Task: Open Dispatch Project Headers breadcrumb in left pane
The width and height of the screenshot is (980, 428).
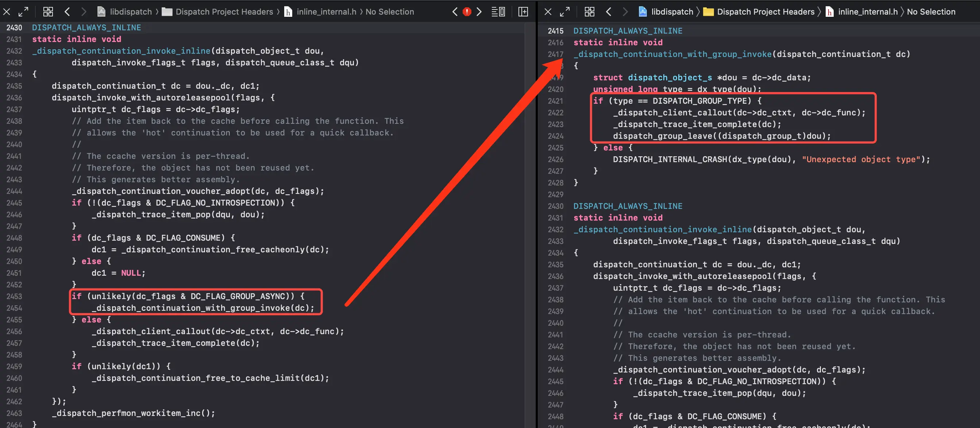Action: pos(224,12)
